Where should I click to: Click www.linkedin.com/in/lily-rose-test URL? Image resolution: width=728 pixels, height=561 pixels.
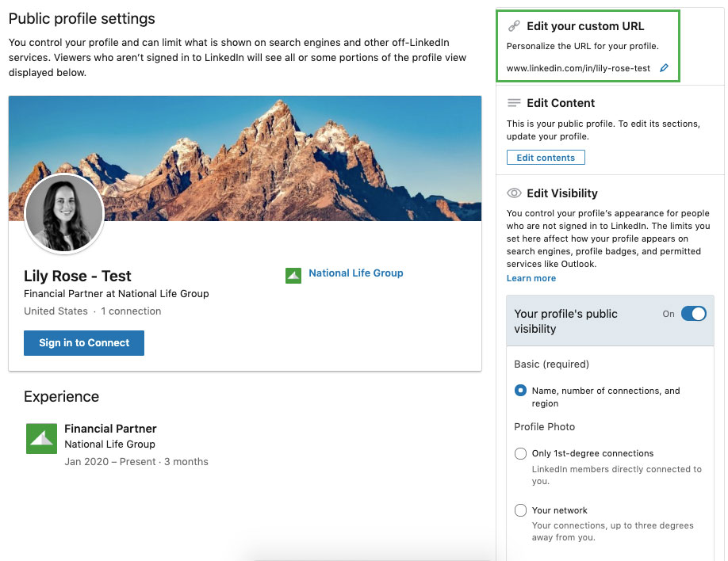[578, 68]
